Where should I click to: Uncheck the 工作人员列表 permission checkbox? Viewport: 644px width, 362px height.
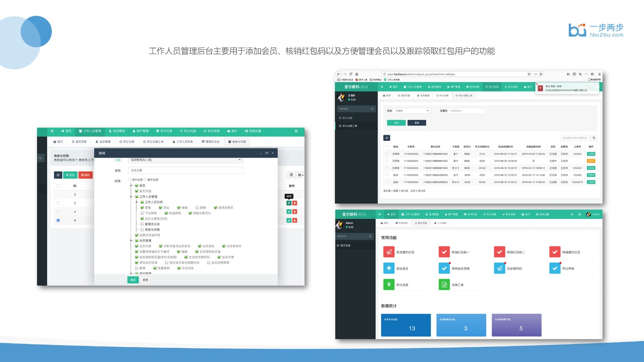(142, 202)
